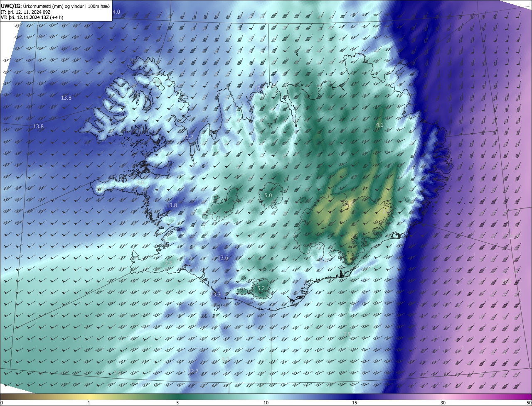Click the '13.3' value on the south coast
The height and width of the screenshot is (406, 532).
[215, 294]
